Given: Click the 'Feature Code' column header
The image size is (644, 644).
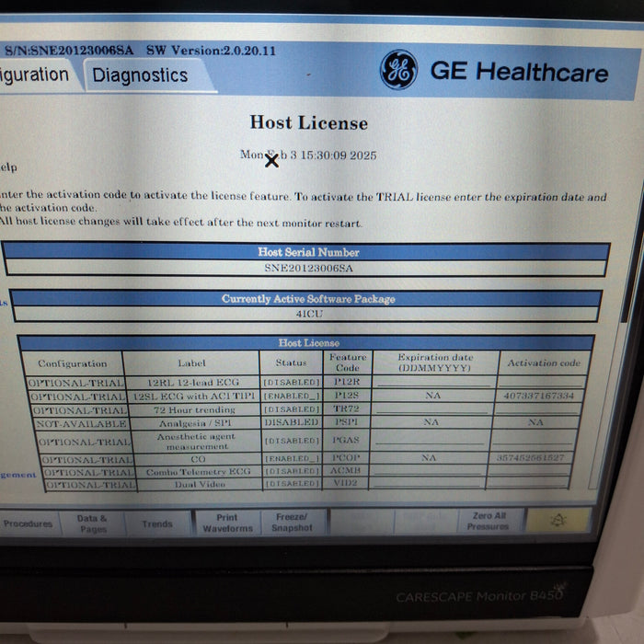Looking at the screenshot, I should pyautogui.click(x=348, y=362).
